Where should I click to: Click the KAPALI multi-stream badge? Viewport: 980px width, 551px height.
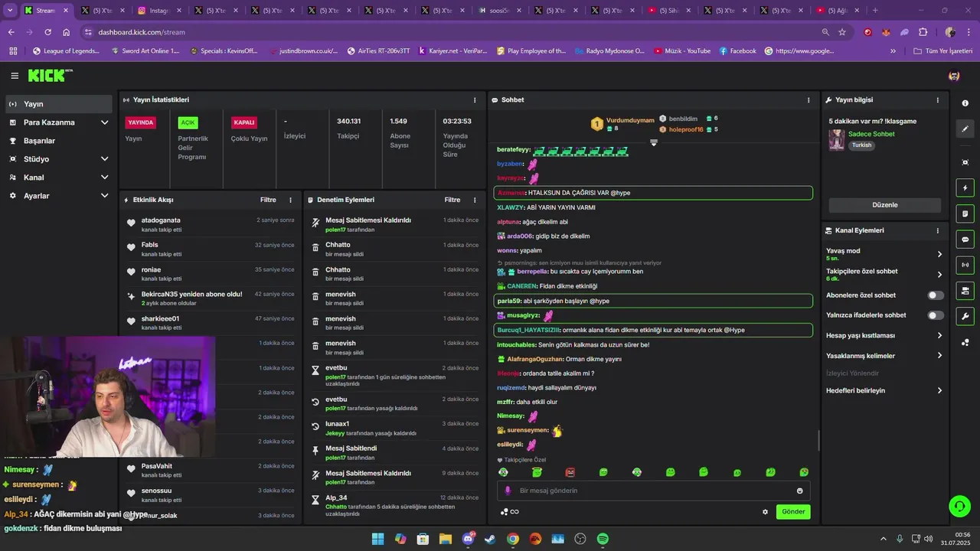coord(244,122)
